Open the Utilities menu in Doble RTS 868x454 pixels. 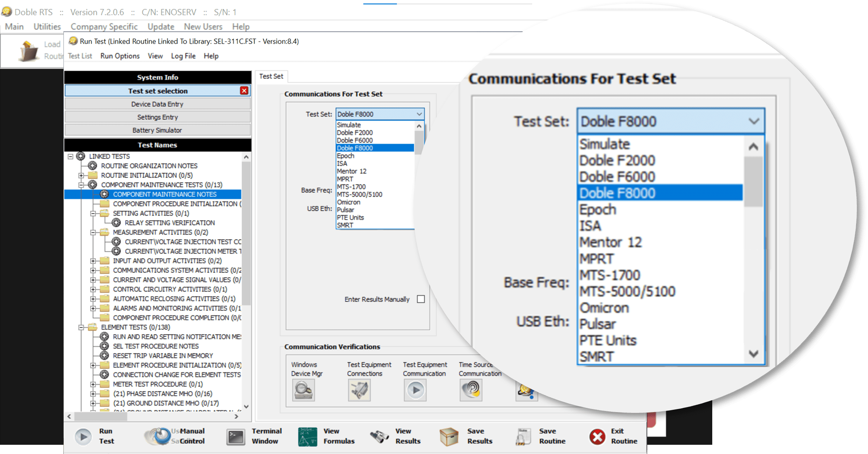[x=47, y=27]
